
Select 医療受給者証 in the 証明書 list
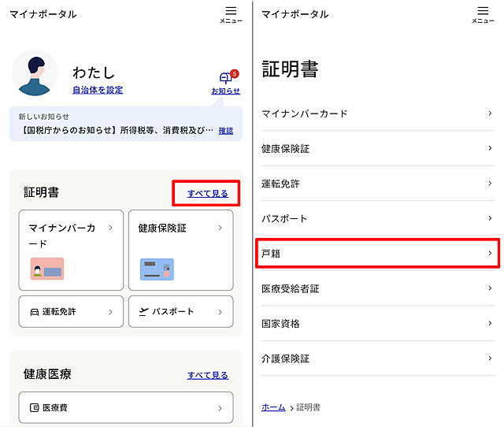pyautogui.click(x=378, y=288)
